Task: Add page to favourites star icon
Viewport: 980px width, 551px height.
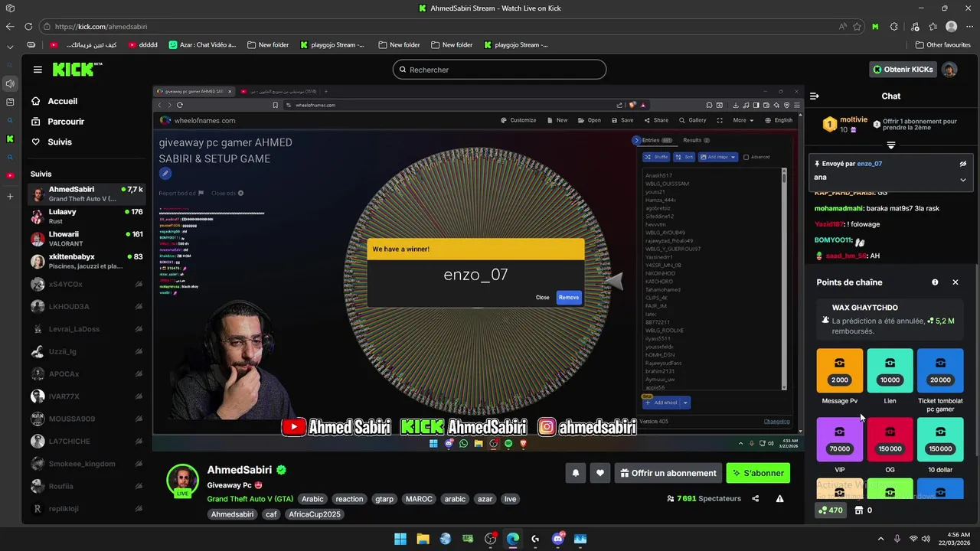Action: [x=857, y=26]
